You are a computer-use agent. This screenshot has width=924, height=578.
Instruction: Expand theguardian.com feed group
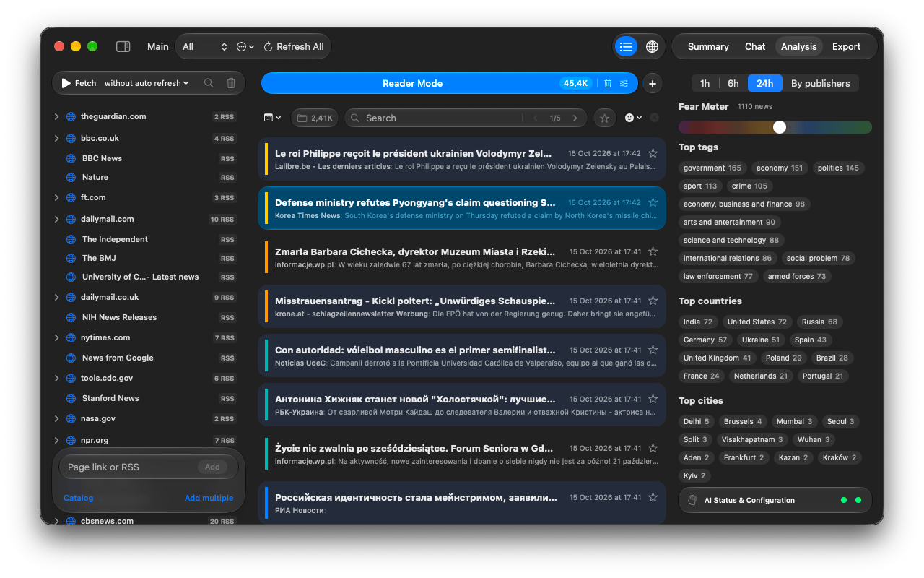56,116
